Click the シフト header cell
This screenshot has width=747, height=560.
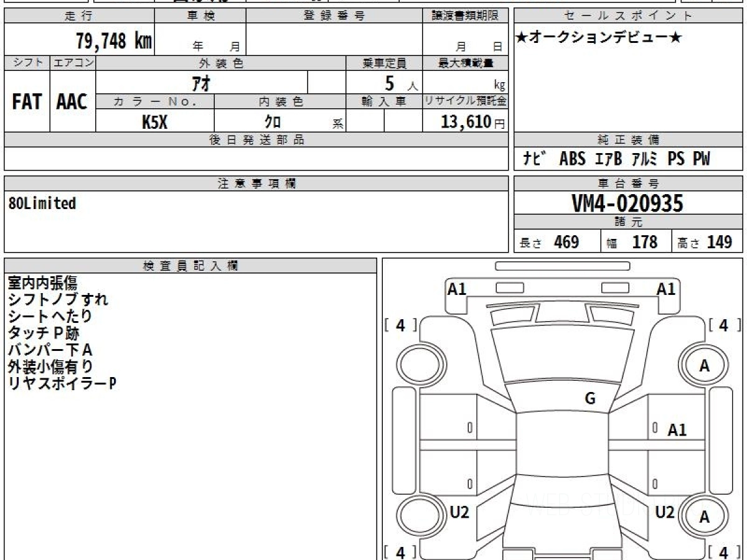(x=27, y=63)
